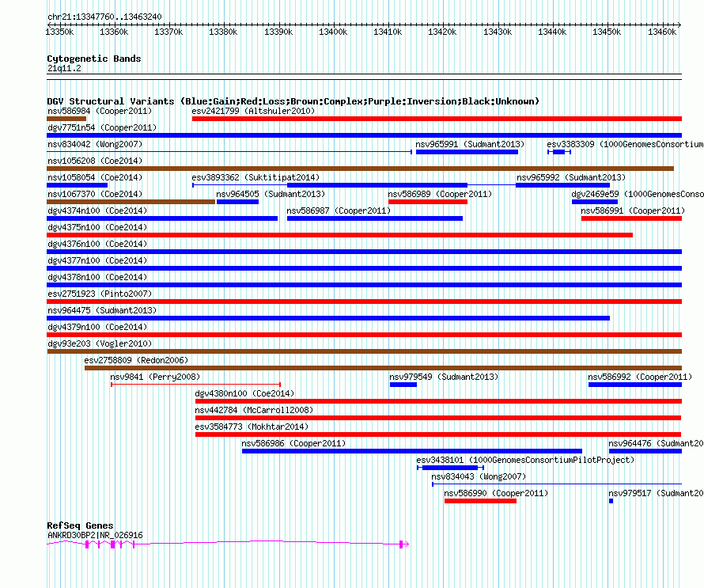Click nsv979549 (Sudmant2013) variant label
The width and height of the screenshot is (704, 588).
pos(444,377)
